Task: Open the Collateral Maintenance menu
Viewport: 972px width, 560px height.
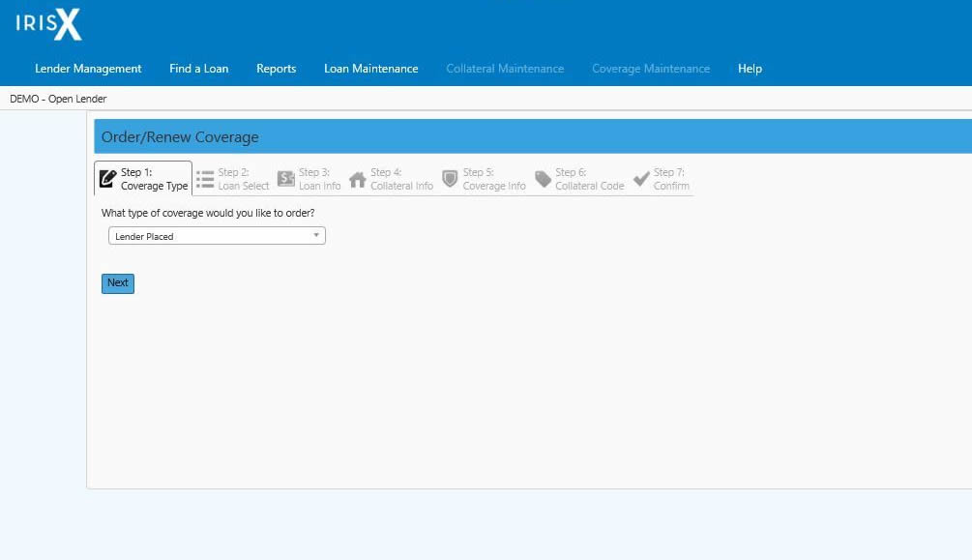Action: (505, 69)
